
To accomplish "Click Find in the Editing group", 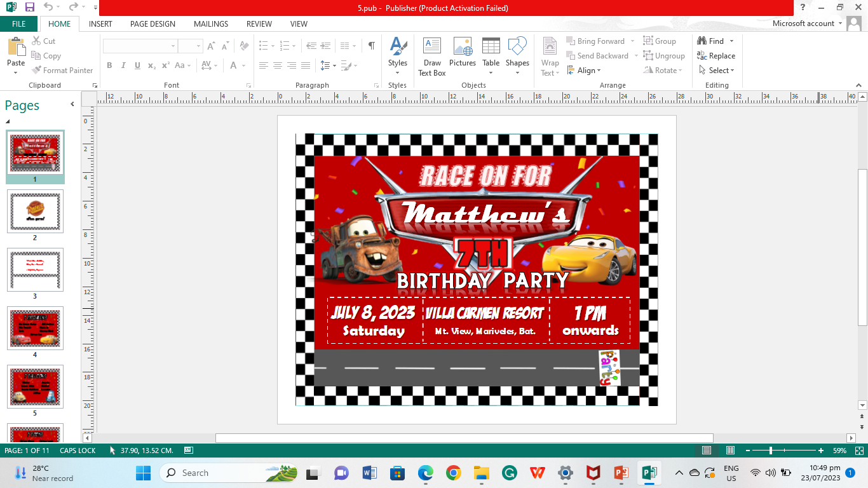I will coord(710,41).
